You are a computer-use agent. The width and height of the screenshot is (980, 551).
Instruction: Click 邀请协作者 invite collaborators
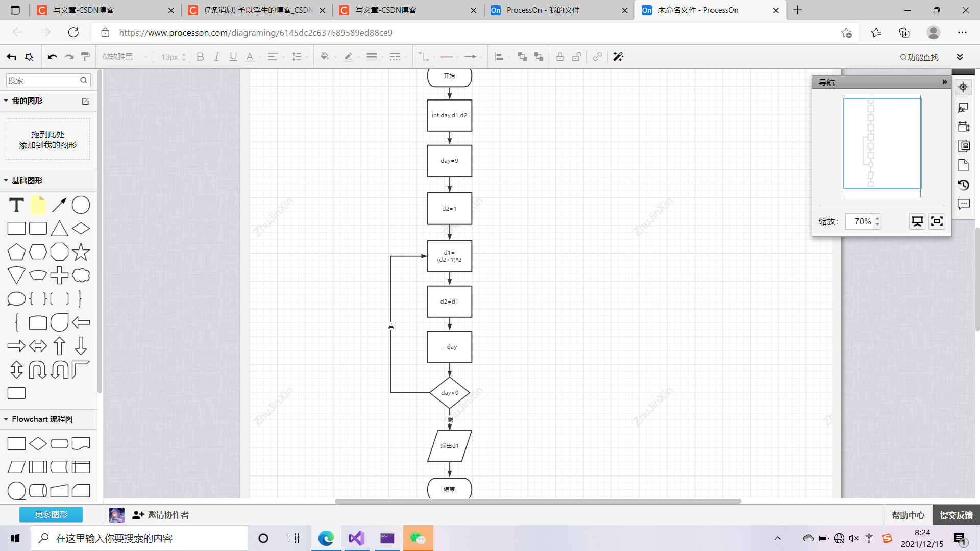[x=161, y=515]
